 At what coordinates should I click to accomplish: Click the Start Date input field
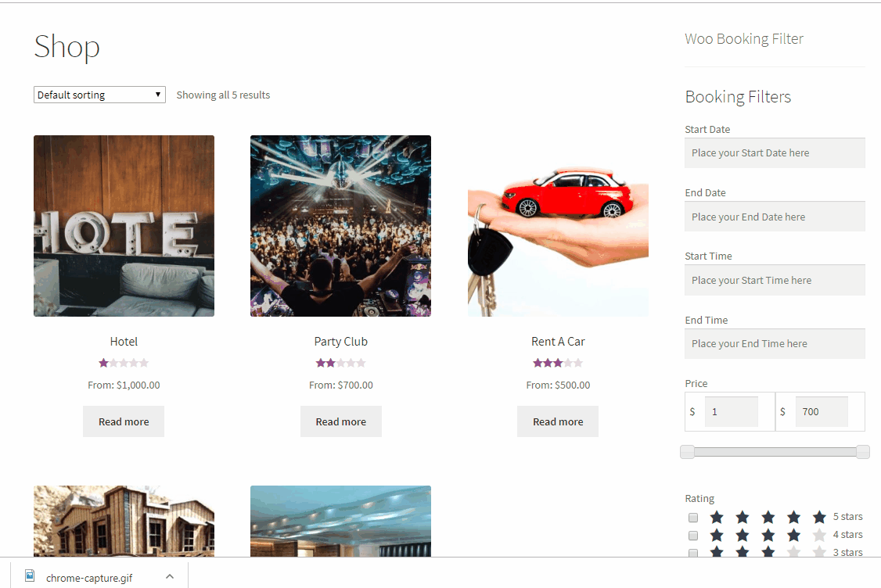(775, 152)
